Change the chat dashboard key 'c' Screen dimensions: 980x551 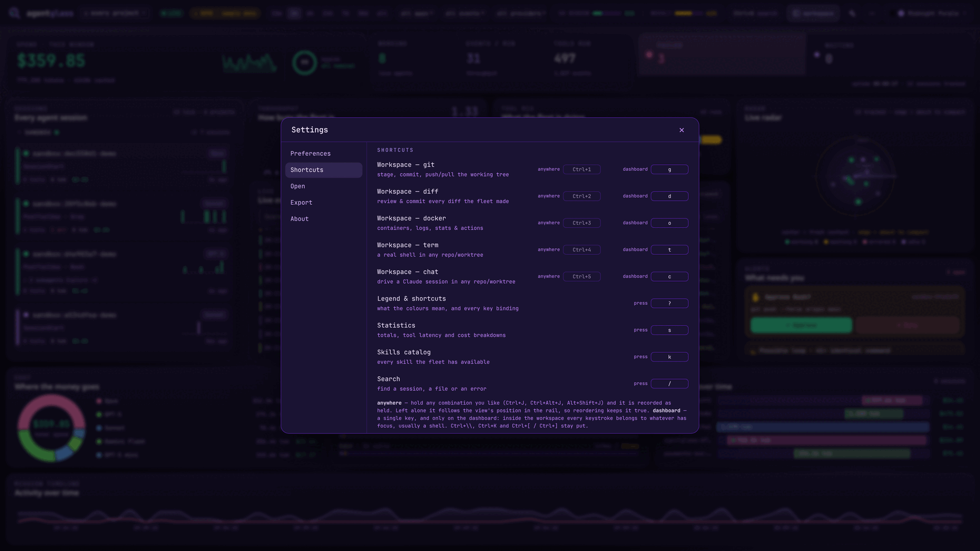coord(669,276)
